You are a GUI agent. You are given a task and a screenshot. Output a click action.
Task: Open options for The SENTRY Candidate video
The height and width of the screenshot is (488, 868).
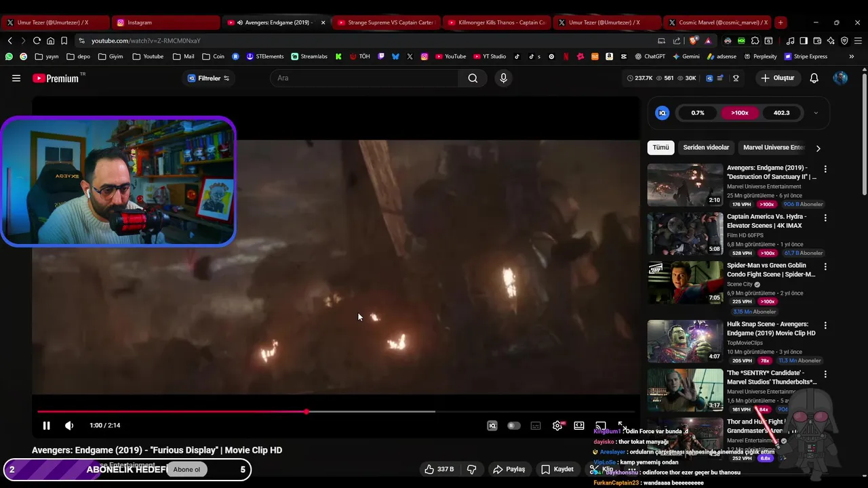[825, 374]
